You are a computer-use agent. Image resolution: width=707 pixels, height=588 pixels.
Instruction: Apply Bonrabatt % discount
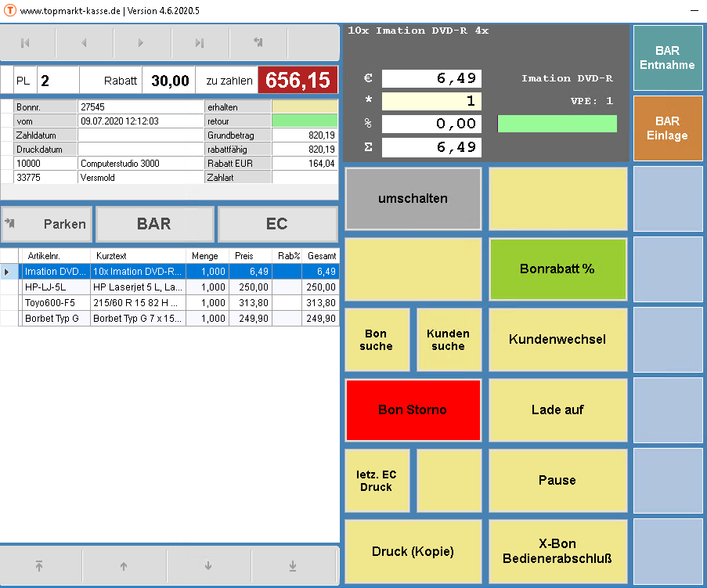[557, 269]
